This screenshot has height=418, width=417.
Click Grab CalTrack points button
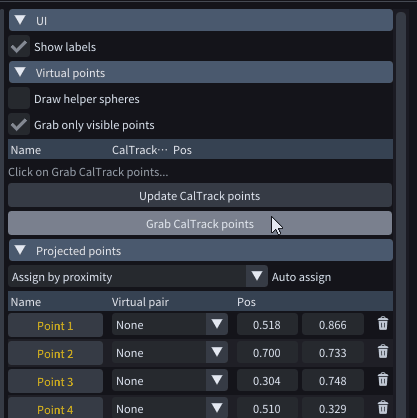[x=200, y=223]
